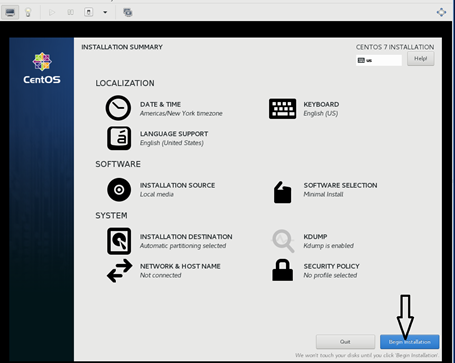Click 'English (US)' keyboard text

tap(321, 114)
